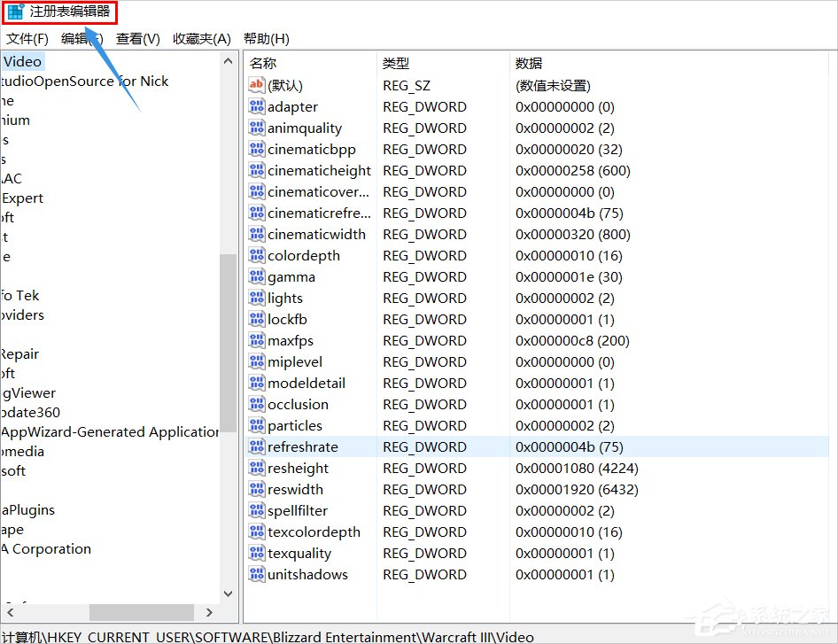This screenshot has height=644, width=838.
Task: Click the maxfps binary value icon
Action: pos(255,340)
